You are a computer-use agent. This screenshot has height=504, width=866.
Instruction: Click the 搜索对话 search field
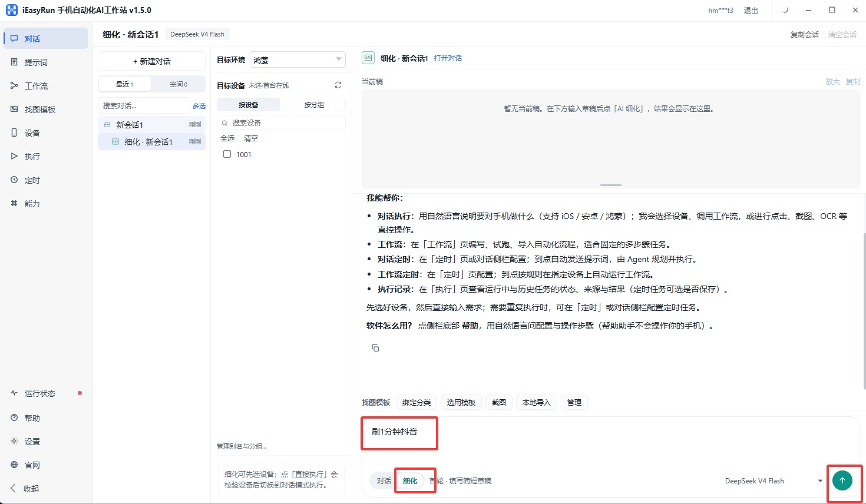[x=144, y=106]
